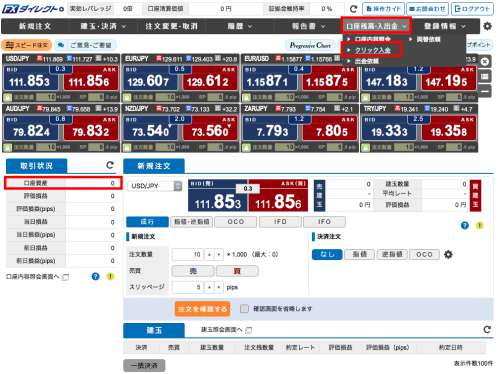Open settlement order settings gear next to OCO
500x374 pixels.
point(448,255)
